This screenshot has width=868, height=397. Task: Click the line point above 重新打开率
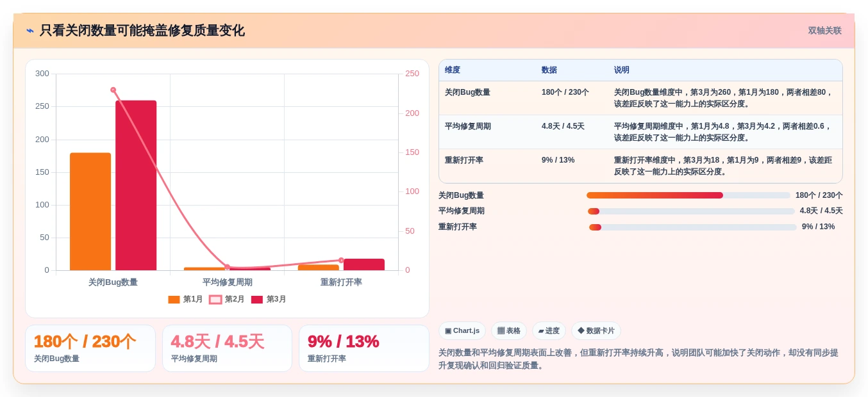click(x=341, y=260)
